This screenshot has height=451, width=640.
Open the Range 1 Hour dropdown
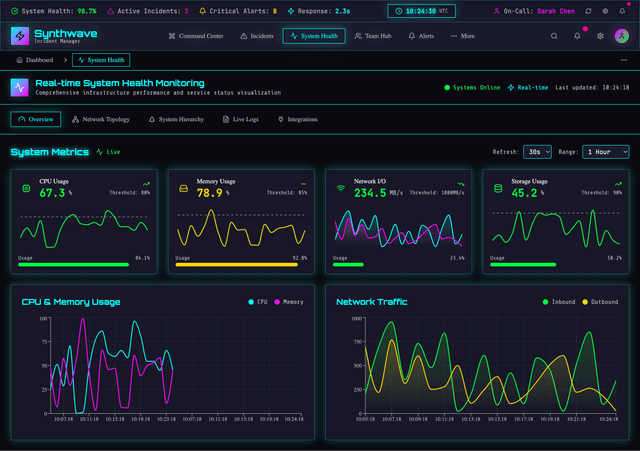[x=607, y=151]
